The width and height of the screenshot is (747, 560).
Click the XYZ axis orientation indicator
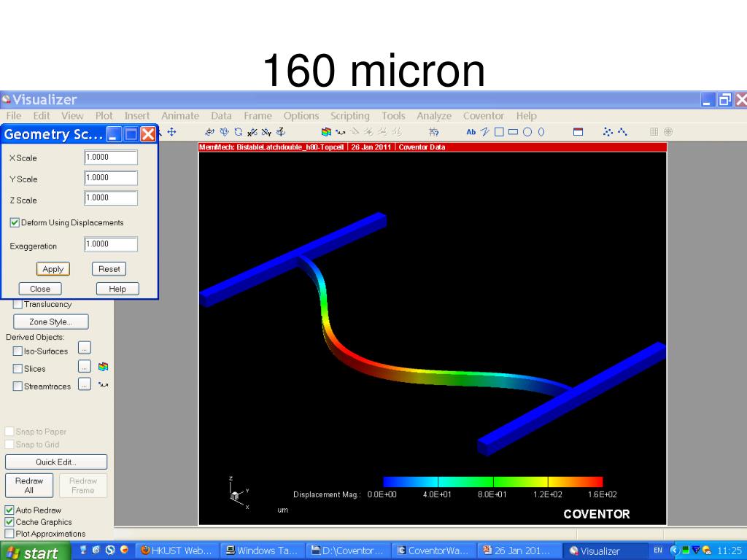[x=239, y=494]
